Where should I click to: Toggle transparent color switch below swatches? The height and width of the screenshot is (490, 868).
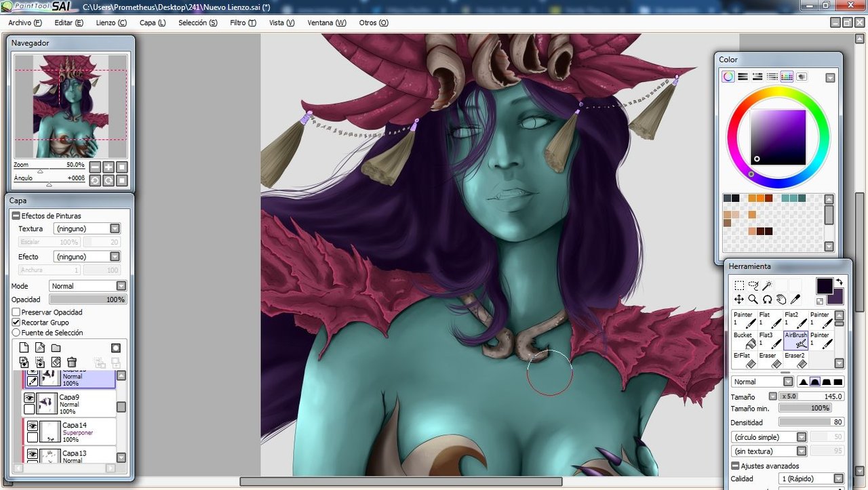820,301
